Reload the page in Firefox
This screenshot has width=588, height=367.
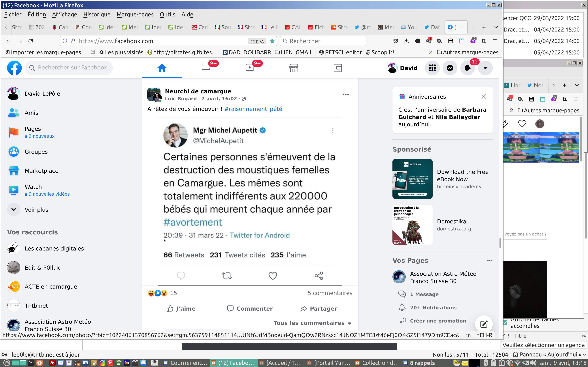[31, 41]
